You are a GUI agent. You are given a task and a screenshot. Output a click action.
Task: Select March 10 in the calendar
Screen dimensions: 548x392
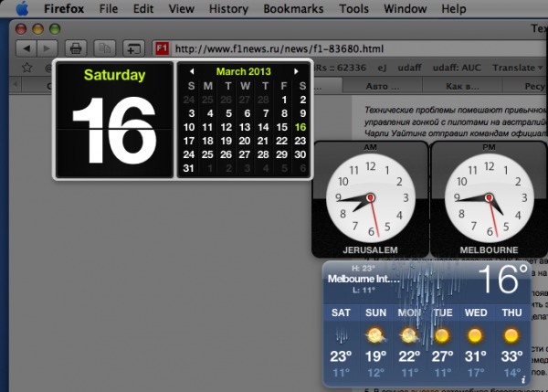[189, 127]
